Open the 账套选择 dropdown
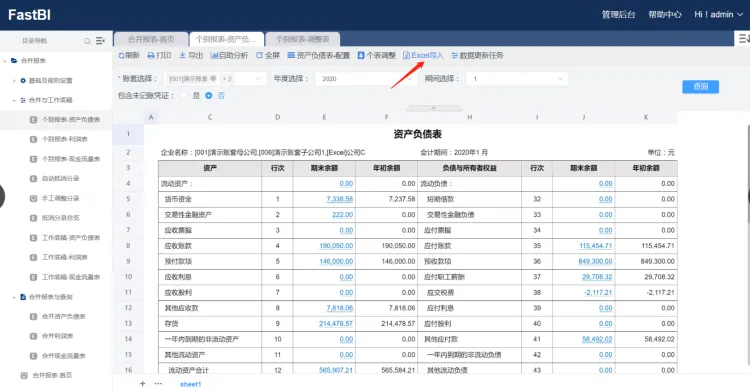Image resolution: width=750 pixels, height=390 pixels. (x=215, y=78)
